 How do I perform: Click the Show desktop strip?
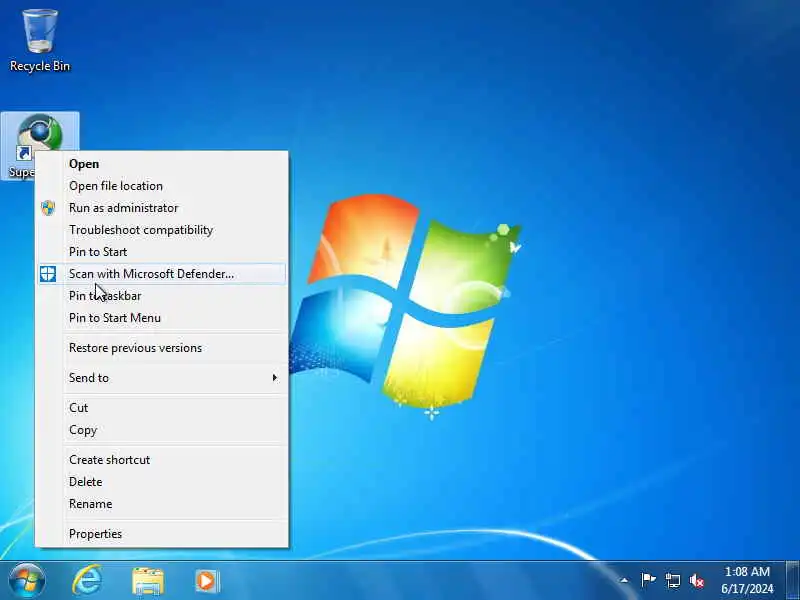pos(793,581)
